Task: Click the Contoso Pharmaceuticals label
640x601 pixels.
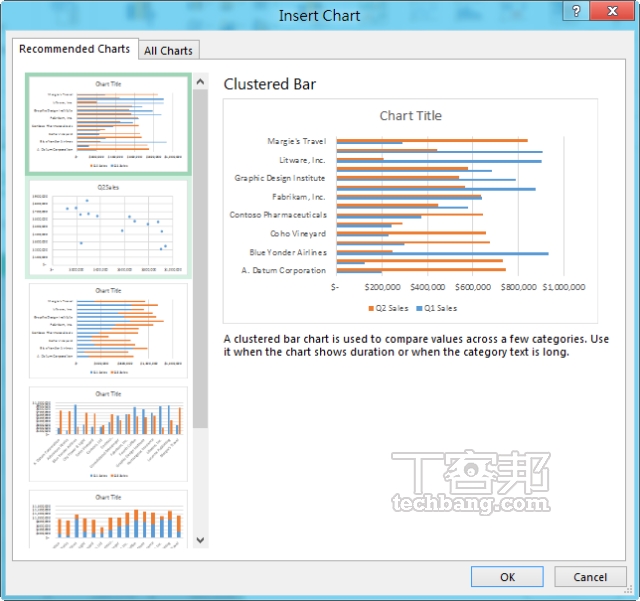Action: pos(278,215)
